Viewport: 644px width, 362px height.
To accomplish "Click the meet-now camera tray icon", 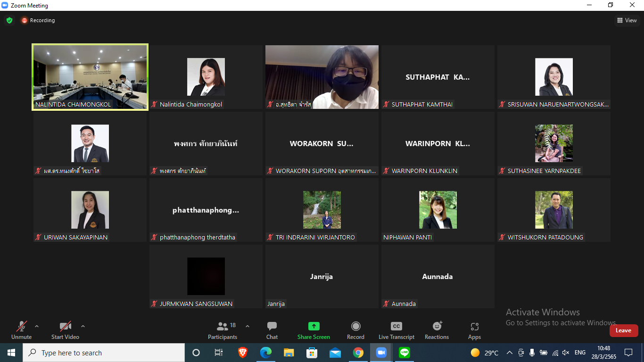I will [x=521, y=353].
